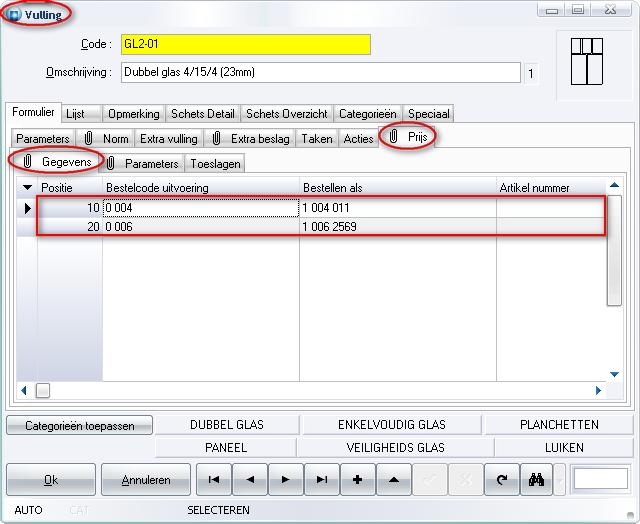Viewport: 640px width, 524px height.
Task: Go to the next record
Action: coord(286,480)
